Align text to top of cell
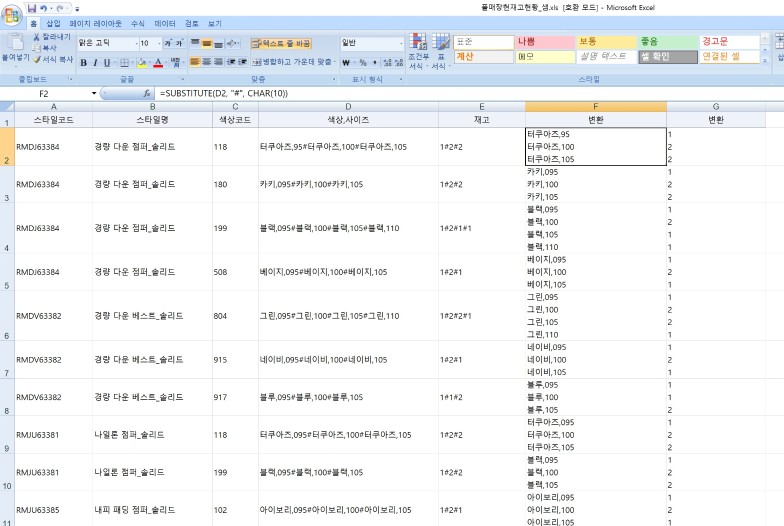This screenshot has width=784, height=526. pos(195,43)
